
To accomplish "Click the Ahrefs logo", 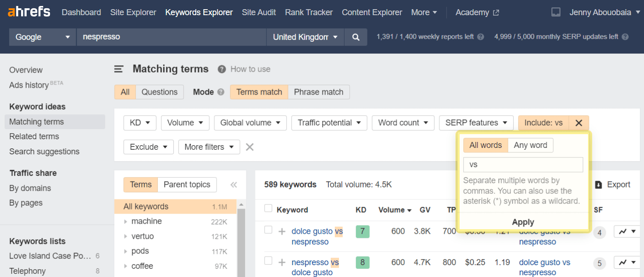I will (x=28, y=12).
